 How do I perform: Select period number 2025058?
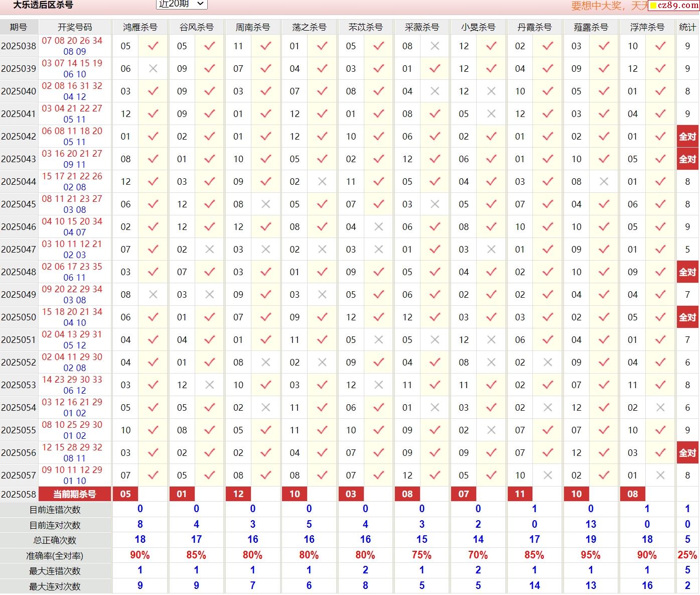point(19,494)
